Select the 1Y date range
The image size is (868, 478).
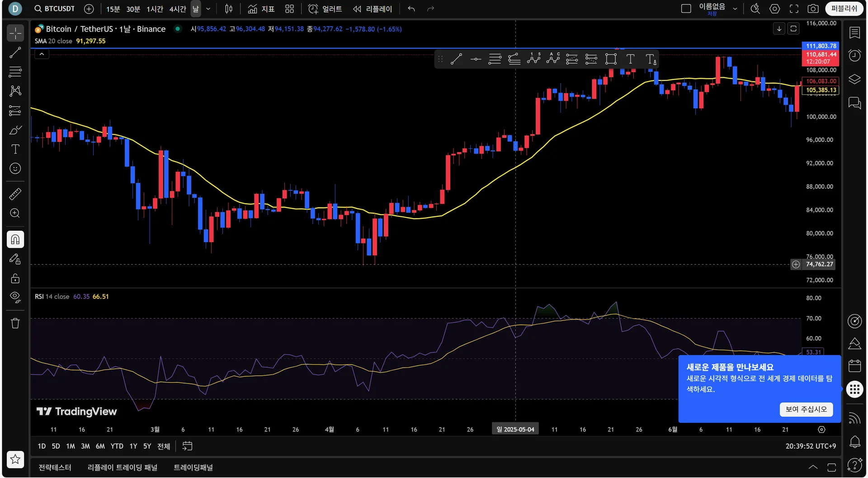coord(133,446)
